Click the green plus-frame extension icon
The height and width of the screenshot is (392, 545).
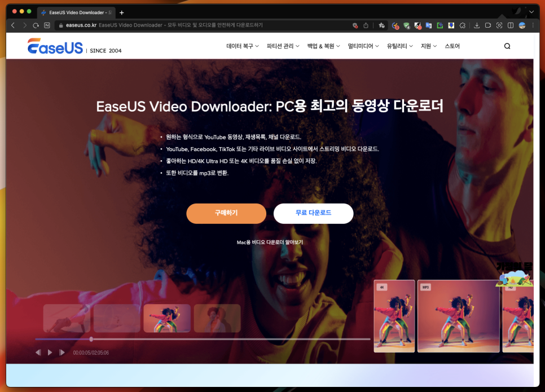pos(440,25)
